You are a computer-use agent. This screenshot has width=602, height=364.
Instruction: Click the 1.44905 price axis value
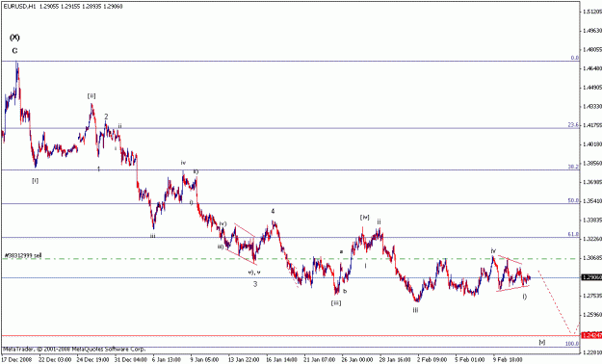[x=592, y=88]
